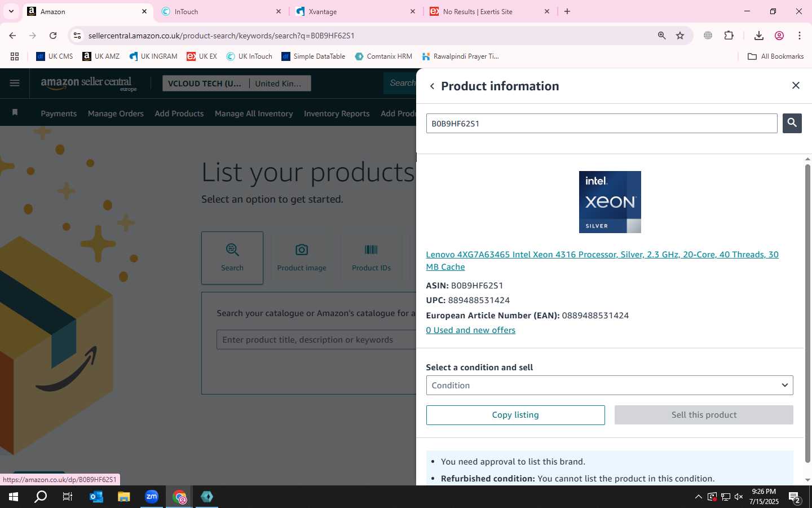
Task: Click the product keywords search input
Action: point(316,340)
